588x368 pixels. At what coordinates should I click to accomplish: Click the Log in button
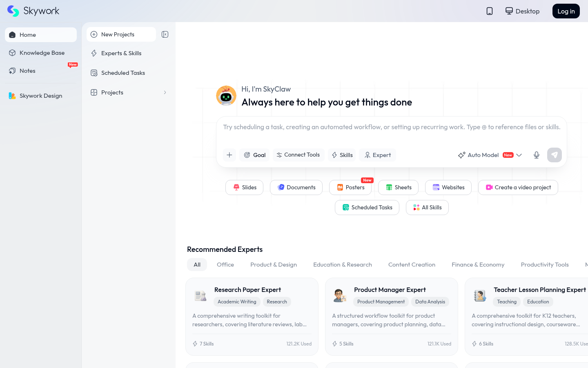pos(566,11)
